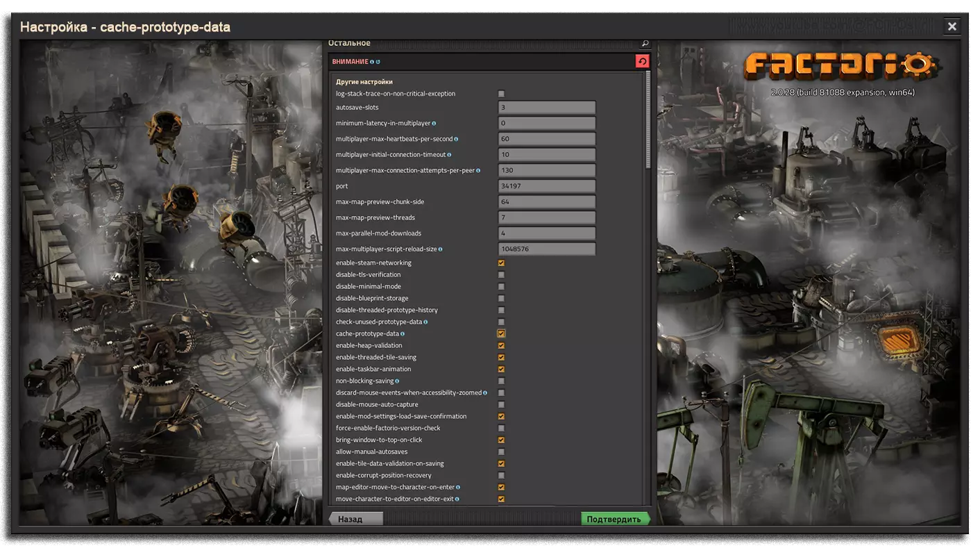Click max-map-preview-threads field showing 7
980x546 pixels.
547,217
